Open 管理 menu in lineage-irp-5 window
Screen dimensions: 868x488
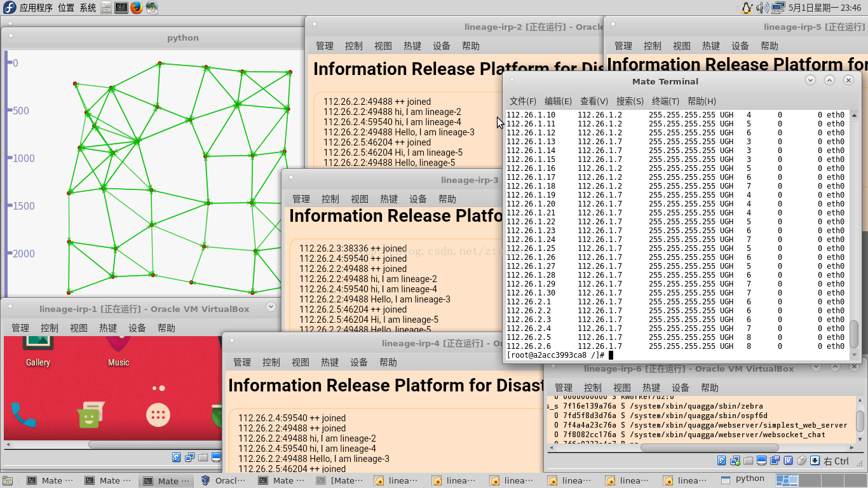pos(623,46)
